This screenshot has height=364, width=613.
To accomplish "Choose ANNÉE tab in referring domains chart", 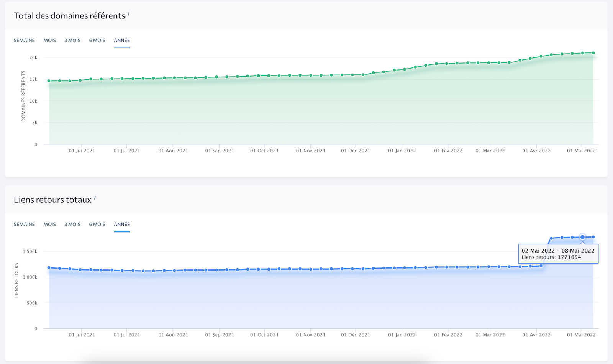I will pos(122,40).
